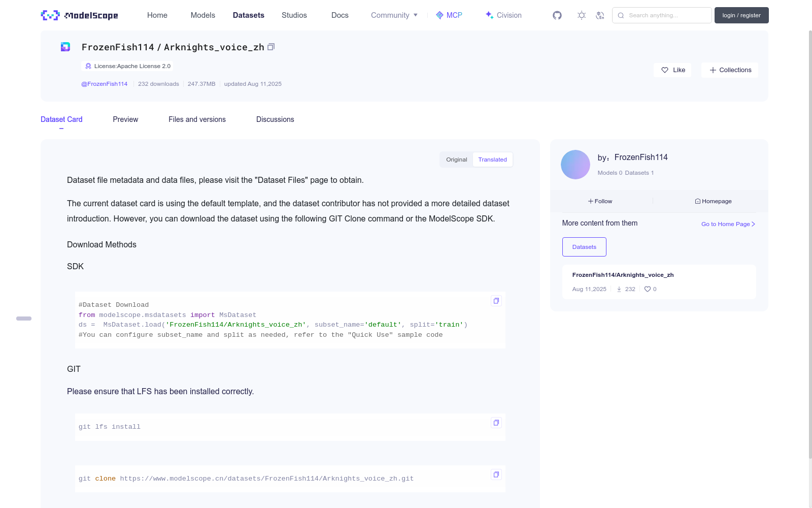
Task: Switch site language with translate icon
Action: [600, 15]
